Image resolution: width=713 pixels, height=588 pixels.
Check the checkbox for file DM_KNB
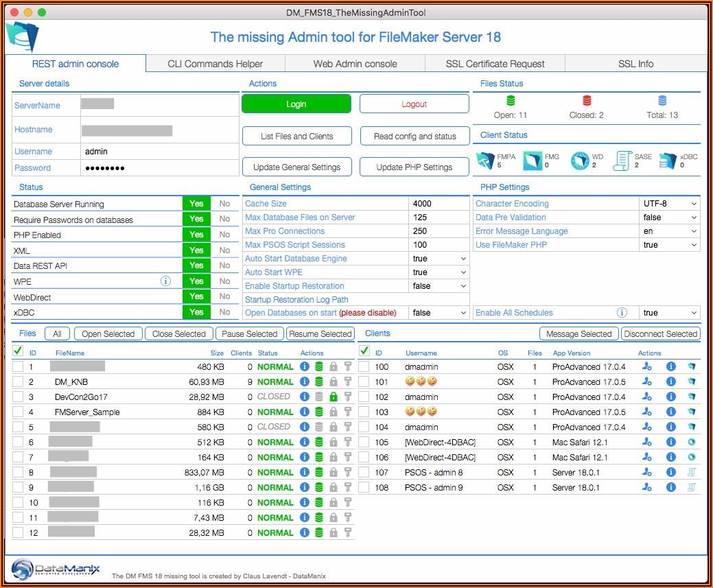(18, 381)
